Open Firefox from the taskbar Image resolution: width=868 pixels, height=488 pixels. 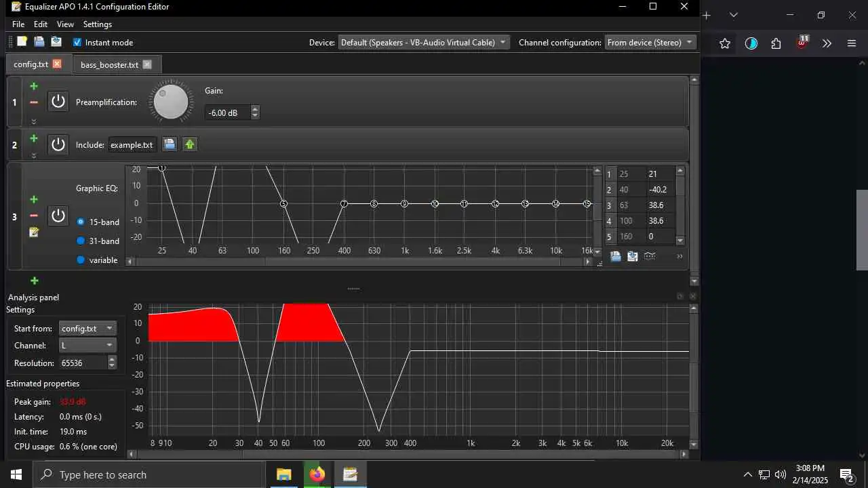317,474
